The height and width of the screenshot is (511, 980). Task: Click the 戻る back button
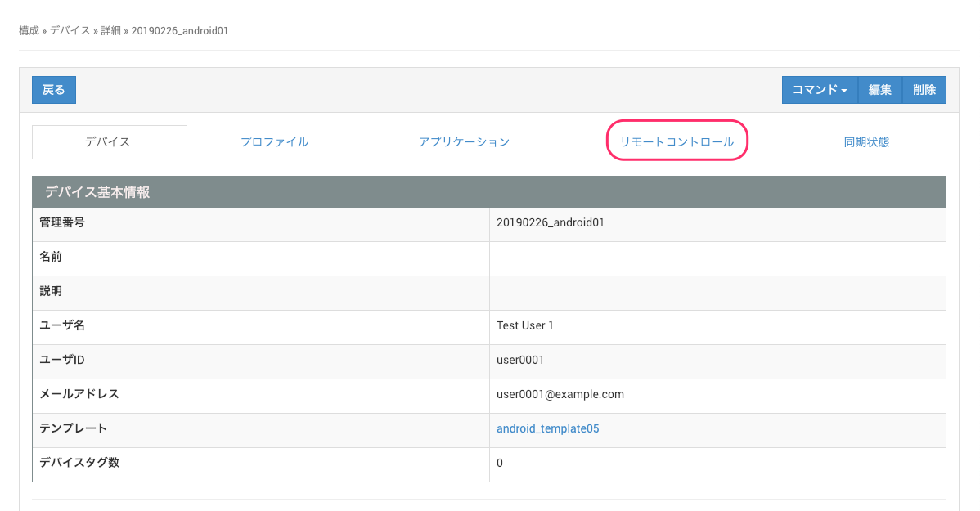point(54,90)
